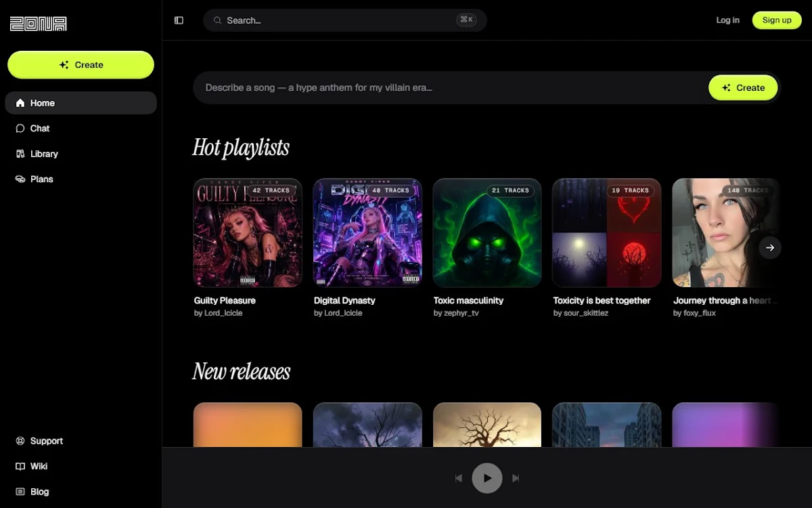Click the Describe a song input
The height and width of the screenshot is (508, 812).
coord(450,87)
